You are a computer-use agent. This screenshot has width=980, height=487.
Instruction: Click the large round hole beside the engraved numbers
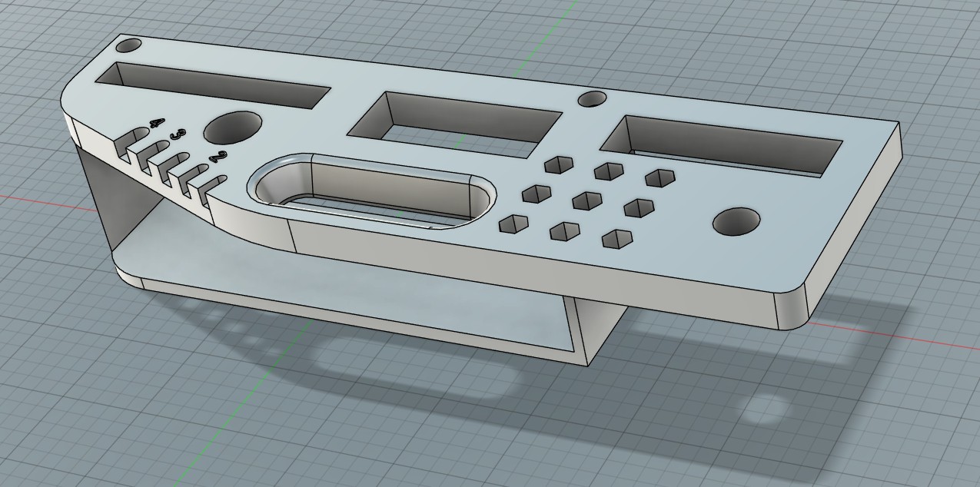coord(232,127)
